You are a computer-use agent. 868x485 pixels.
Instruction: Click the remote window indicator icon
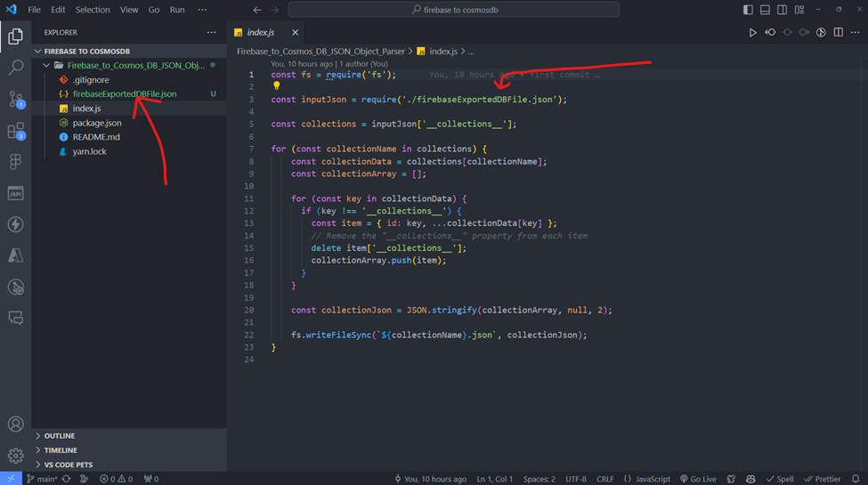pyautogui.click(x=11, y=479)
